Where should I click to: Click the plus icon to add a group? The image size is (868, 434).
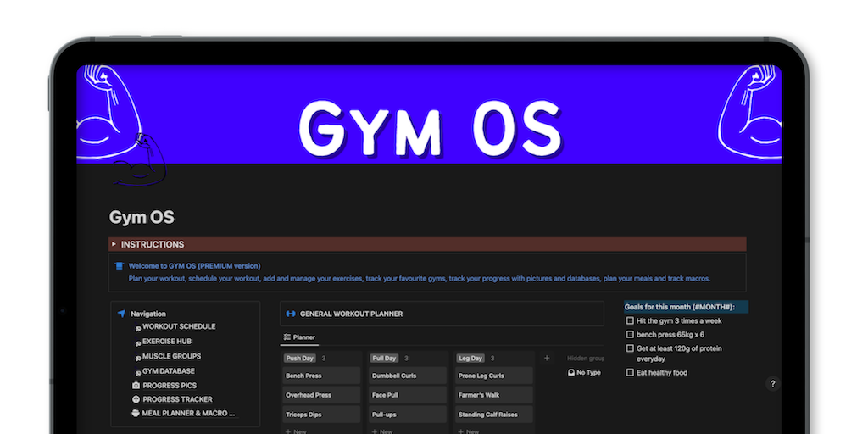click(547, 359)
